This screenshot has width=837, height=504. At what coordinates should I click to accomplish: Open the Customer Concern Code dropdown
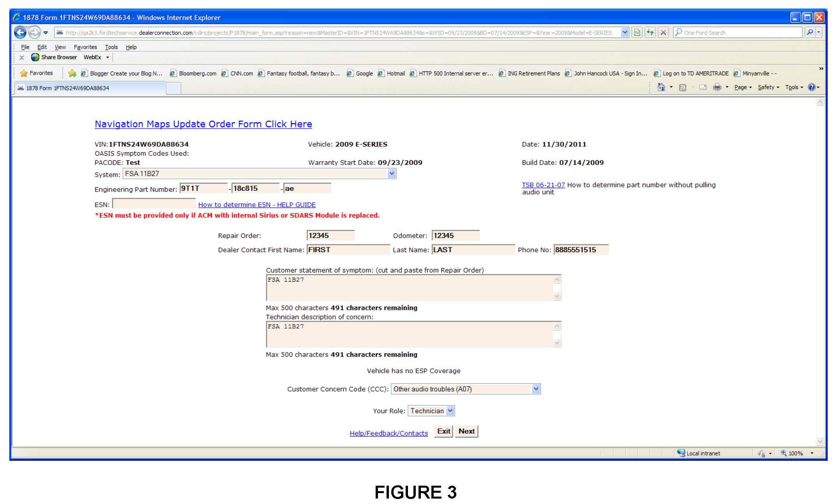(x=536, y=389)
